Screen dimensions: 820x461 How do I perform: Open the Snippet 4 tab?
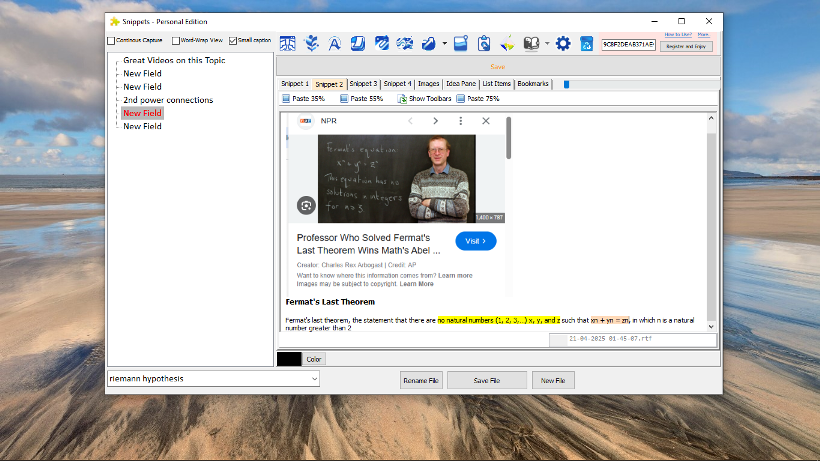pos(397,84)
